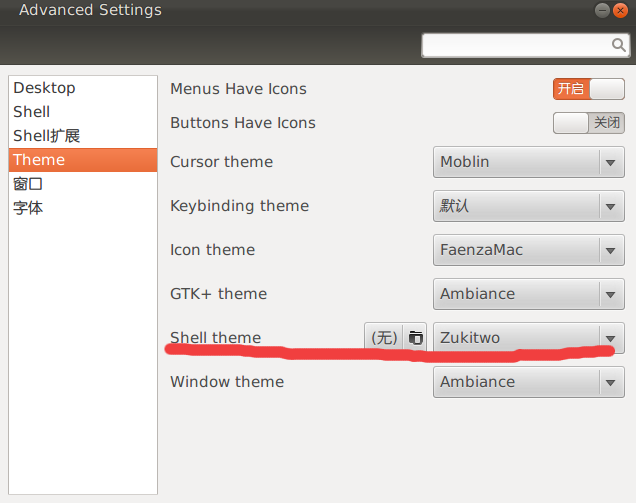Close the Advanced Settings window
The height and width of the screenshot is (503, 636).
(620, 10)
